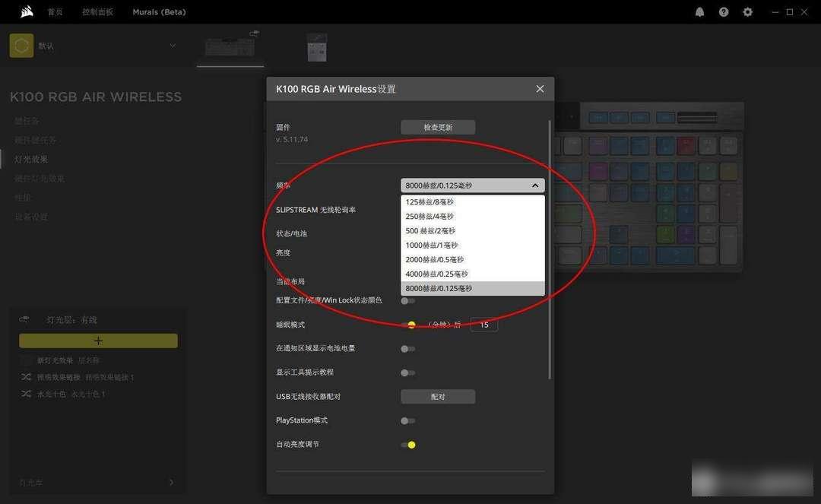Select 灯光效果 in sidebar
This screenshot has width=821, height=504.
click(31, 159)
